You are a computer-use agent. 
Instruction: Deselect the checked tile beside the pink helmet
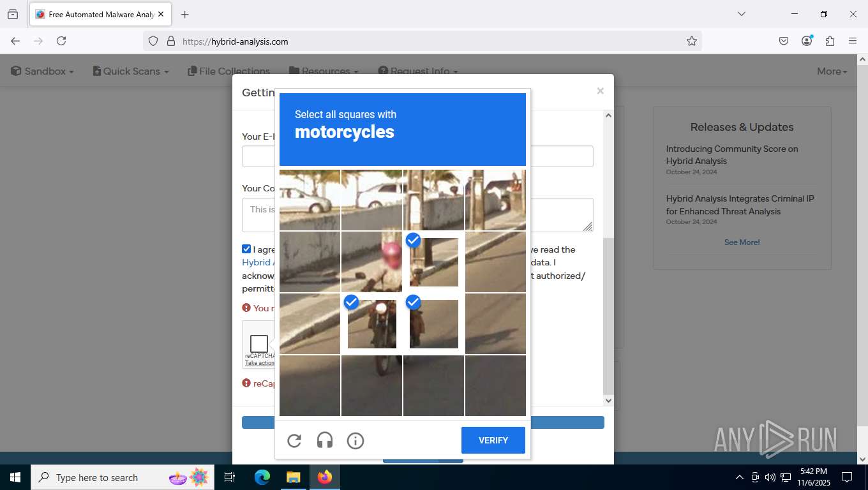434,262
